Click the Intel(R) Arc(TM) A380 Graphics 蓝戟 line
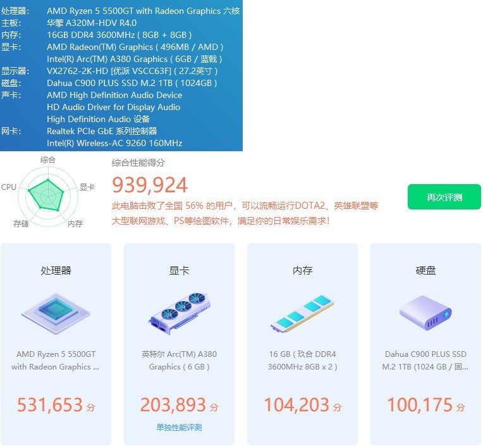Viewport: 483px width, 448px height. pos(134,59)
